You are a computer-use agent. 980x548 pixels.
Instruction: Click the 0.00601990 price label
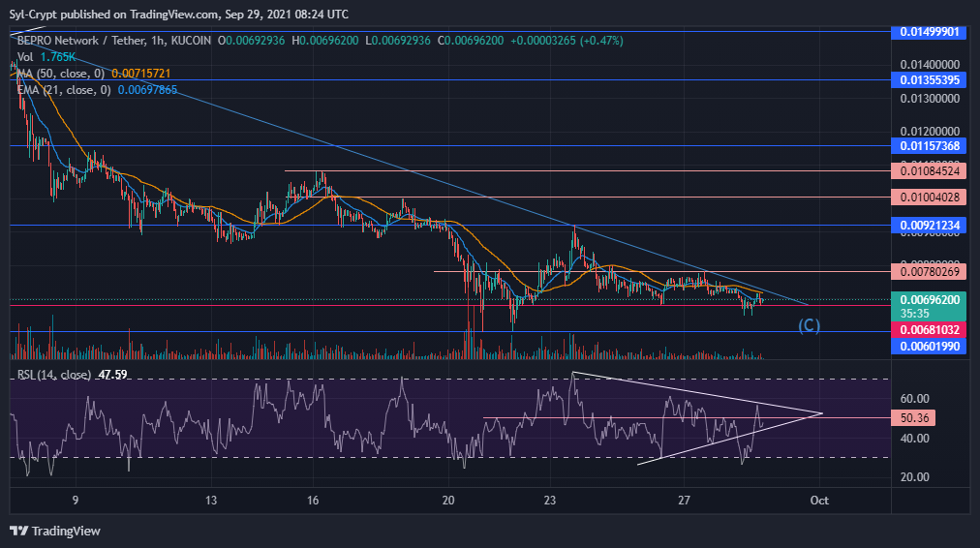(x=929, y=347)
